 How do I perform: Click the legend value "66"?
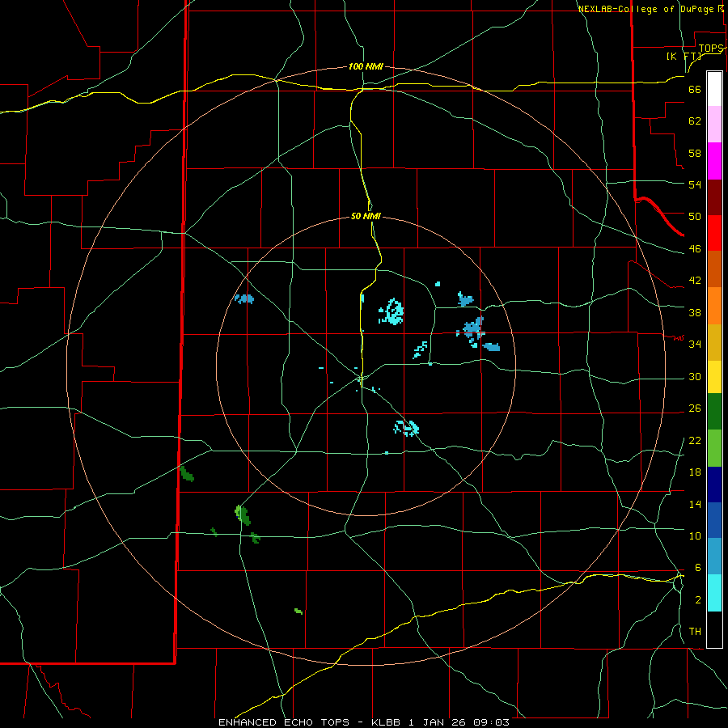tap(695, 90)
